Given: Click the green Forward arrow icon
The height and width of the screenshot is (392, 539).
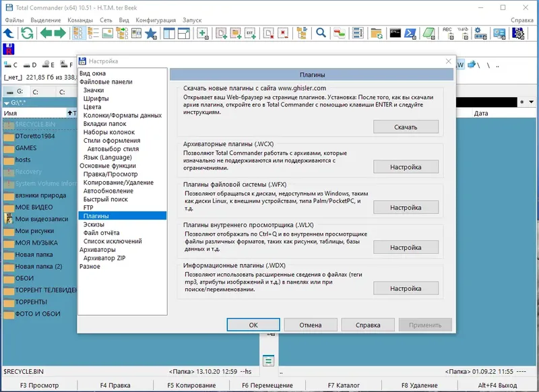Looking at the screenshot, I should [60, 33].
